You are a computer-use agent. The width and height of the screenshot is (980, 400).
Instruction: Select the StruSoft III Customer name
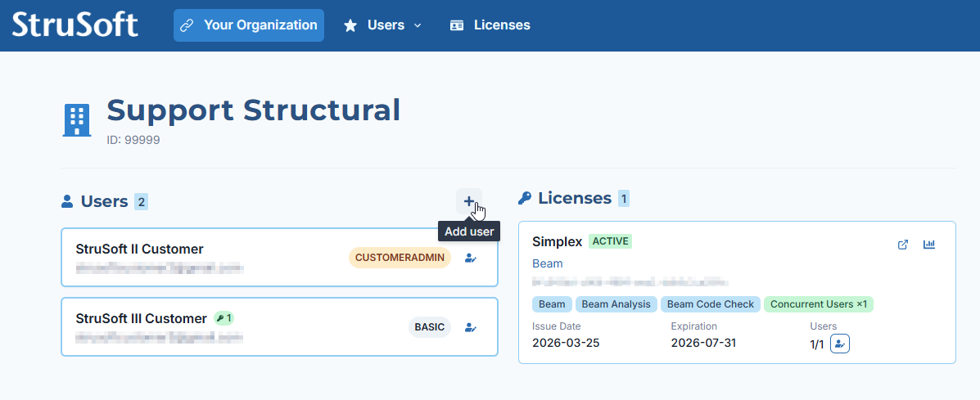(142, 319)
